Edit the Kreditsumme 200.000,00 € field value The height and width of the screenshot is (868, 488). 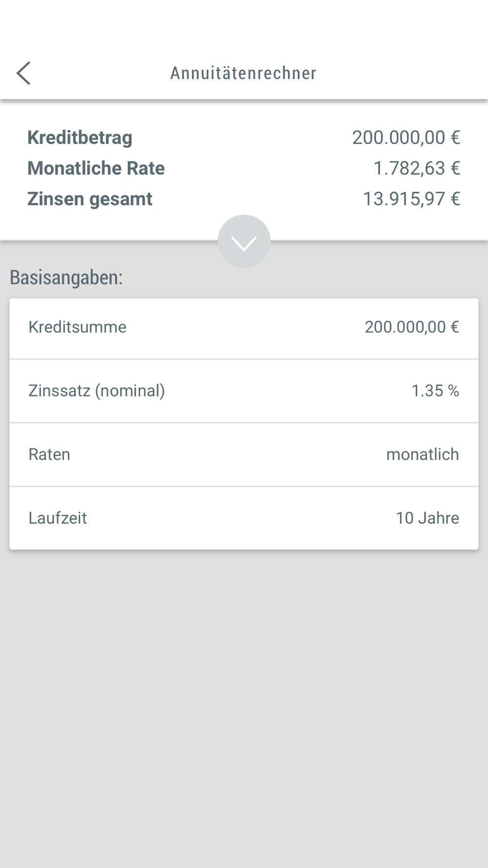(x=405, y=327)
